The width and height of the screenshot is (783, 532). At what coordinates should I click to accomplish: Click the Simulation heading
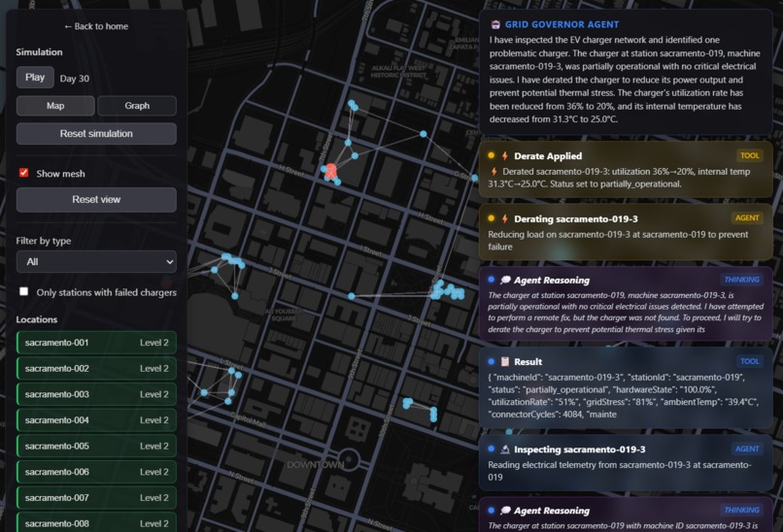coord(39,51)
